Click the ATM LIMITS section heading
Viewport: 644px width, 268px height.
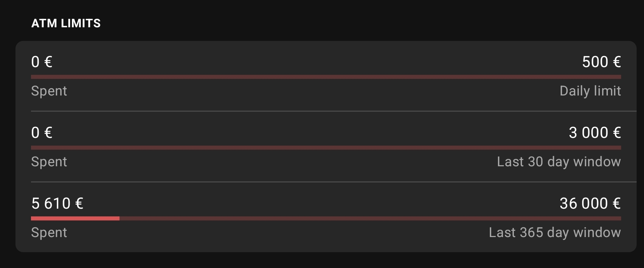[66, 23]
